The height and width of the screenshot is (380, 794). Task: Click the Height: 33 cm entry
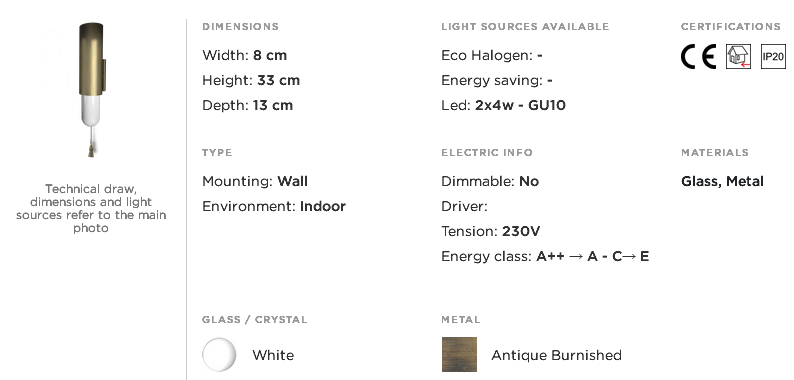pos(251,81)
